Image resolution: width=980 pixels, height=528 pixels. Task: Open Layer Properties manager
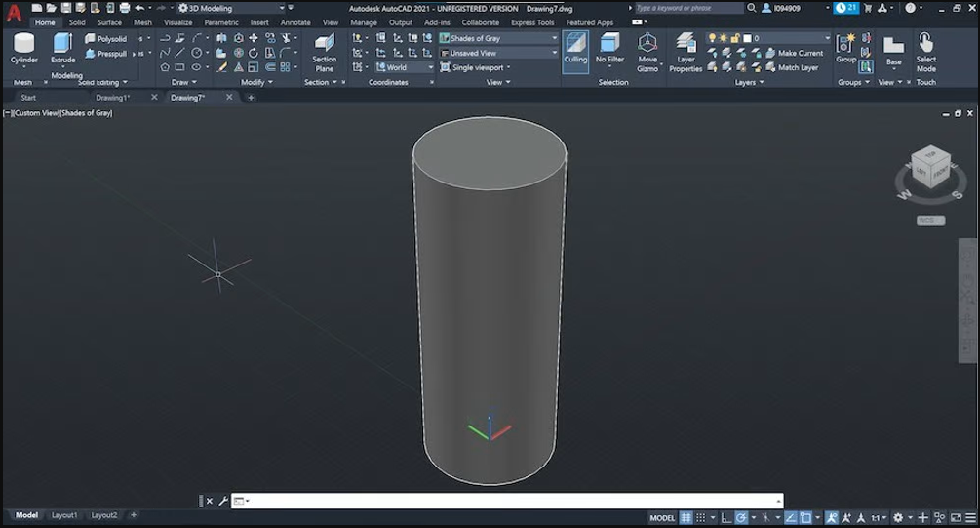[x=686, y=53]
